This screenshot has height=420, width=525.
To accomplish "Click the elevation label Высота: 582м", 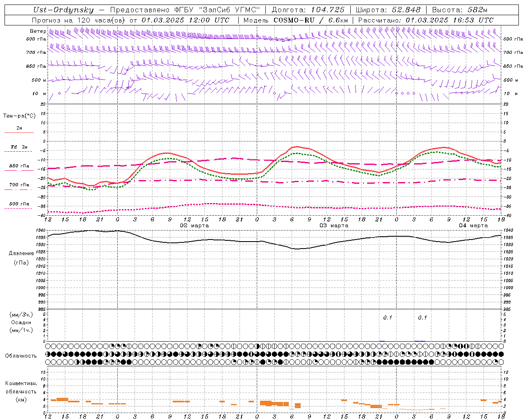I will [460, 10].
